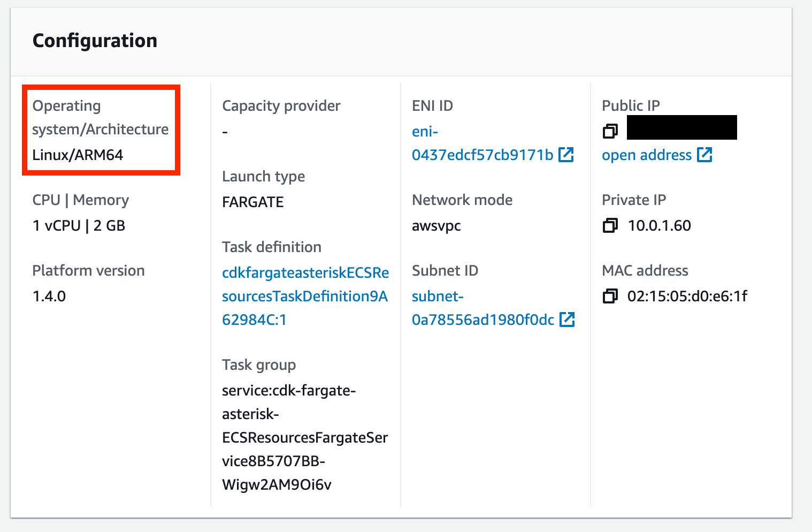Open the eni-0437edcf57cb9171b link
The height and width of the screenshot is (532, 812).
coord(482,155)
